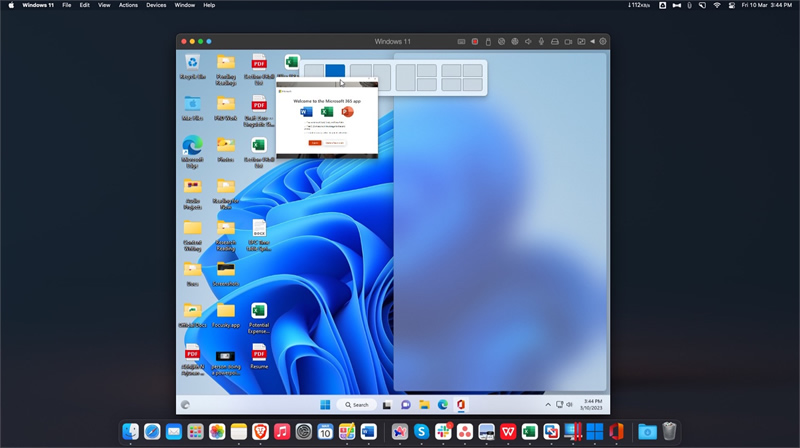Open the Resume PDF desktop file
This screenshot has height=448, width=800.
[x=259, y=356]
